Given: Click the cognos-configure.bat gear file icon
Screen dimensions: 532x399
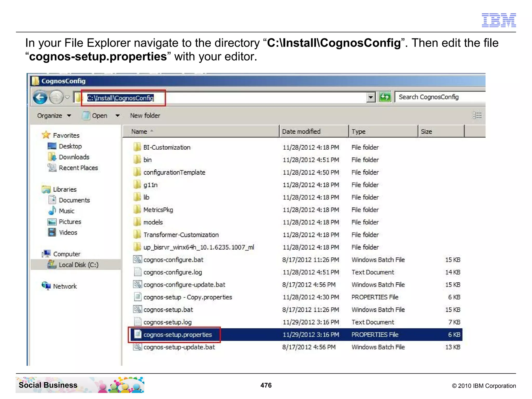Looking at the screenshot, I should pyautogui.click(x=137, y=259).
